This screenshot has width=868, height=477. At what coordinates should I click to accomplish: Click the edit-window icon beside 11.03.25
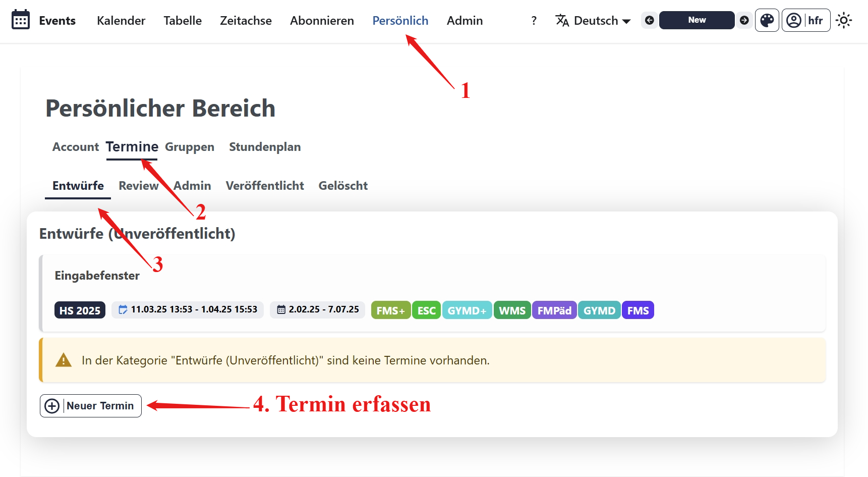coord(123,309)
